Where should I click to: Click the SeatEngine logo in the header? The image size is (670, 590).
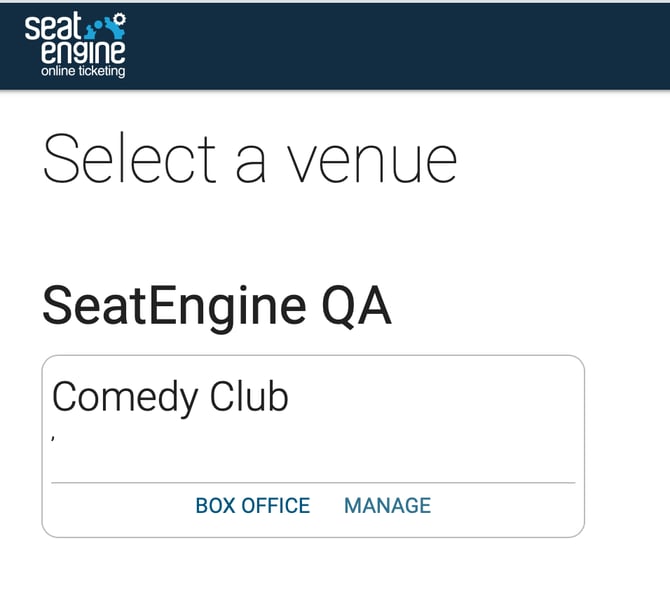coord(75,45)
